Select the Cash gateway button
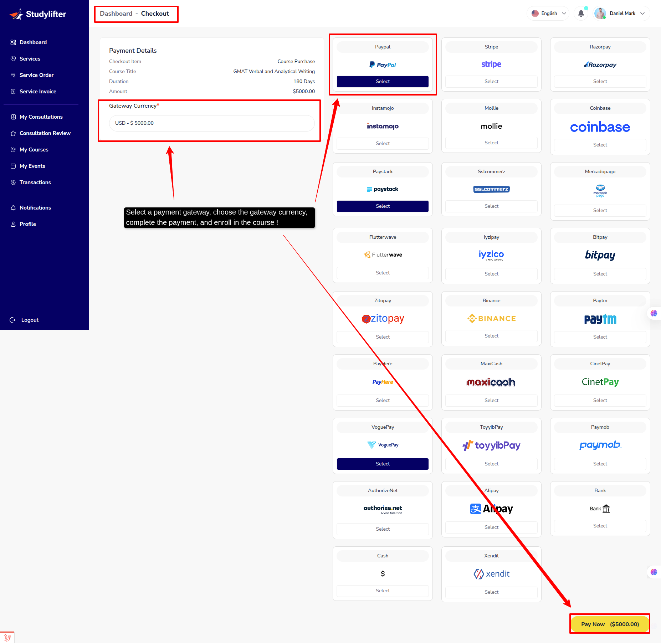The height and width of the screenshot is (644, 661). tap(383, 591)
